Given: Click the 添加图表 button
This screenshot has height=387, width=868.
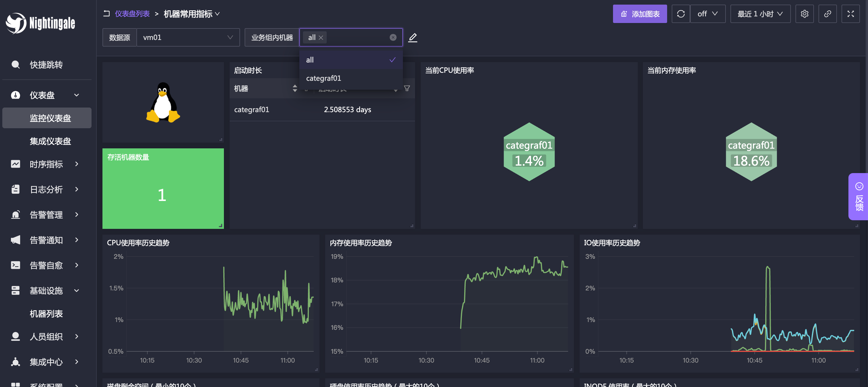Looking at the screenshot, I should (x=639, y=14).
